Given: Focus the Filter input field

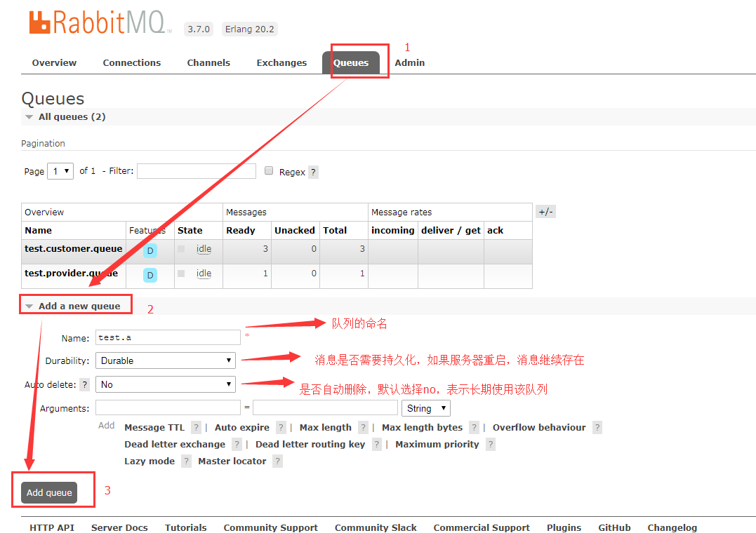Looking at the screenshot, I should point(197,171).
